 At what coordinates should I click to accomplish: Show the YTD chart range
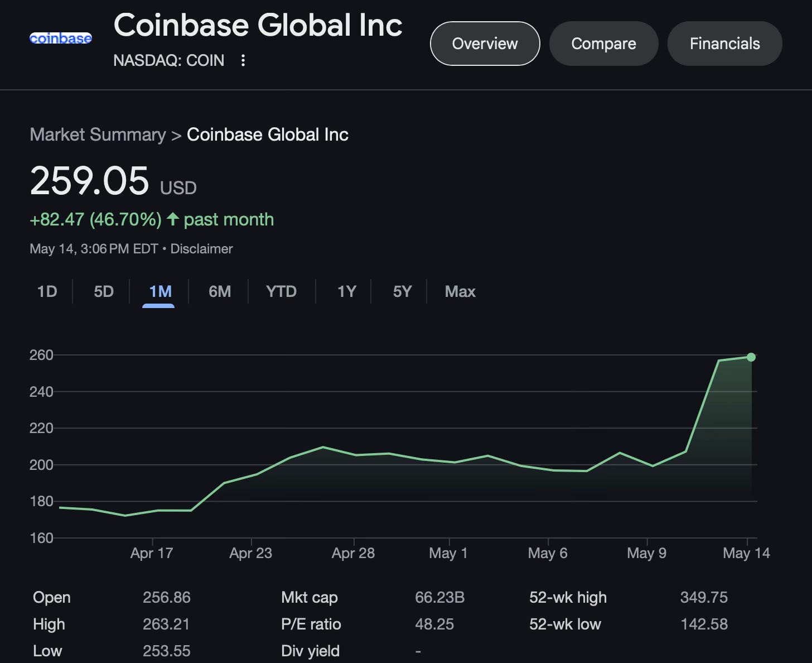click(281, 291)
